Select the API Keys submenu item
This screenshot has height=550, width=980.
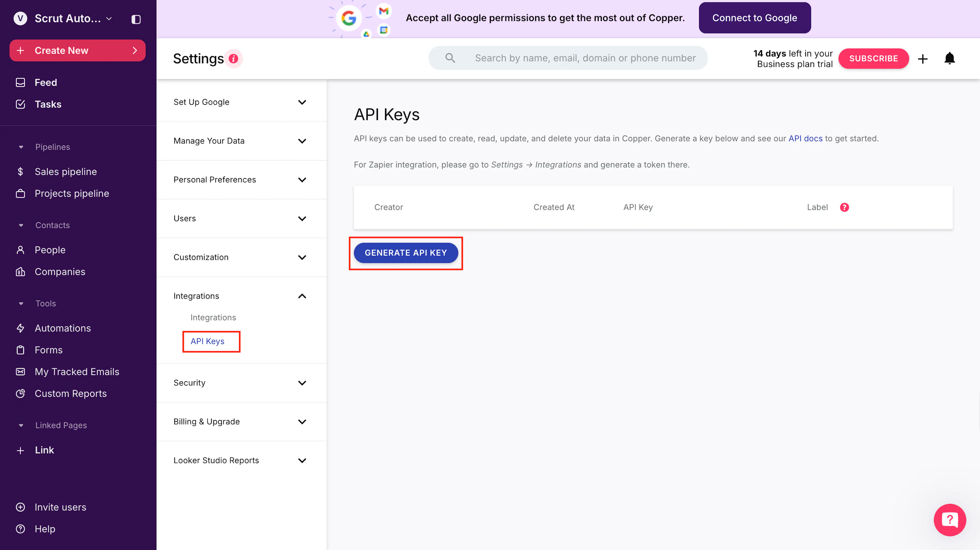coord(207,341)
